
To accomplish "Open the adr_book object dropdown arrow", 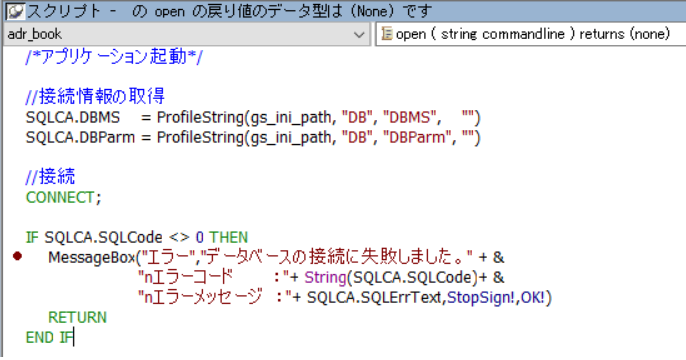I will [359, 34].
